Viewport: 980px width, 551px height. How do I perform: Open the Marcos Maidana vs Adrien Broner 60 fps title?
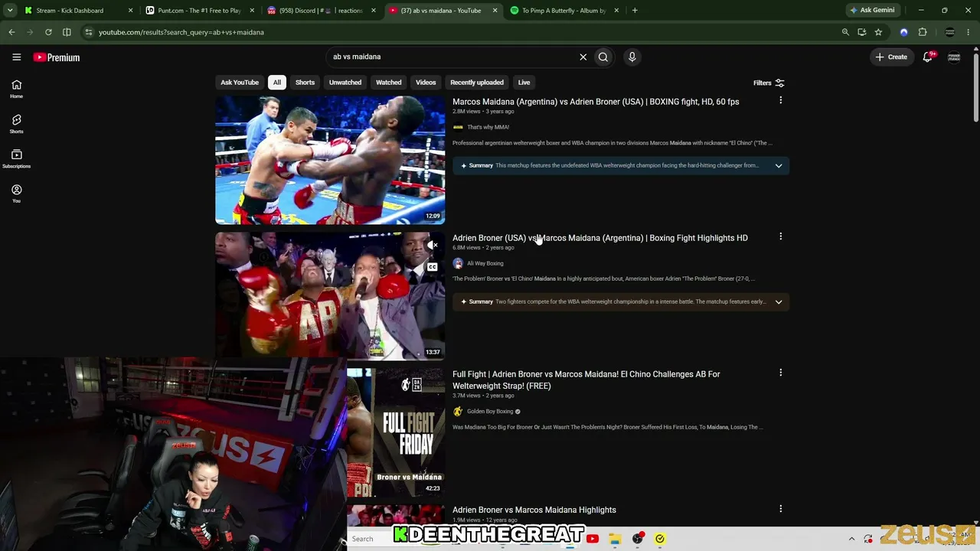pos(596,102)
